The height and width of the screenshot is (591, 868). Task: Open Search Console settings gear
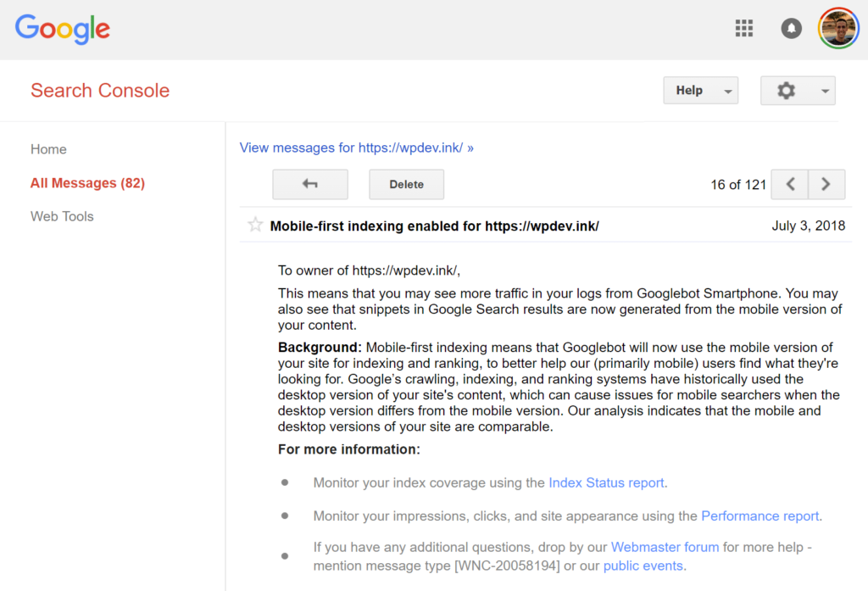787,90
